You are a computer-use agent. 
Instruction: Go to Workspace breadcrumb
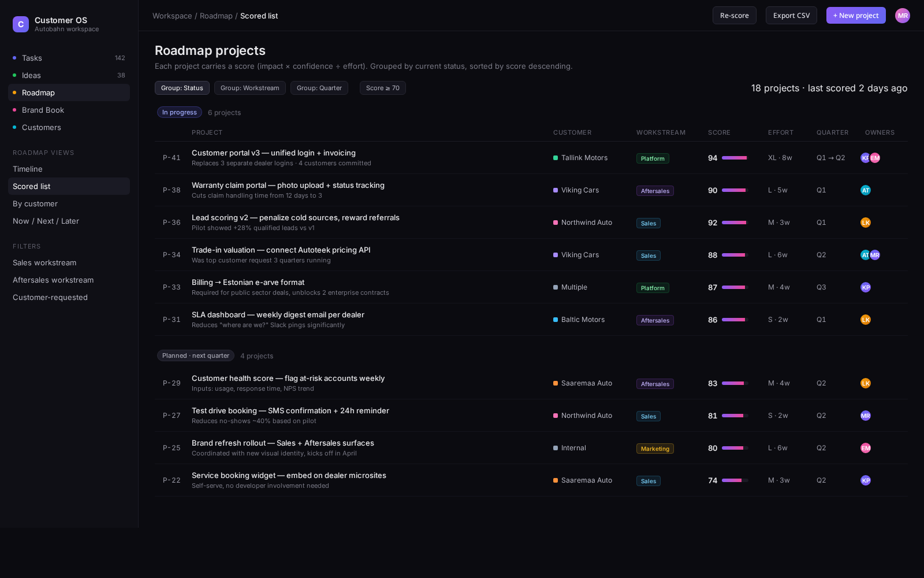click(172, 16)
